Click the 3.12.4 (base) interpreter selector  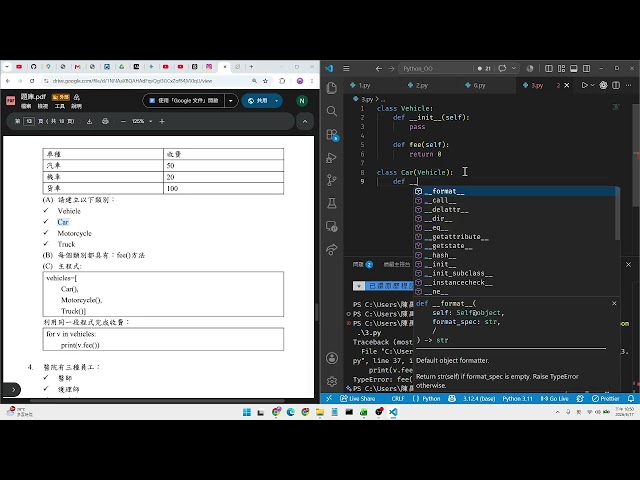pyautogui.click(x=478, y=398)
